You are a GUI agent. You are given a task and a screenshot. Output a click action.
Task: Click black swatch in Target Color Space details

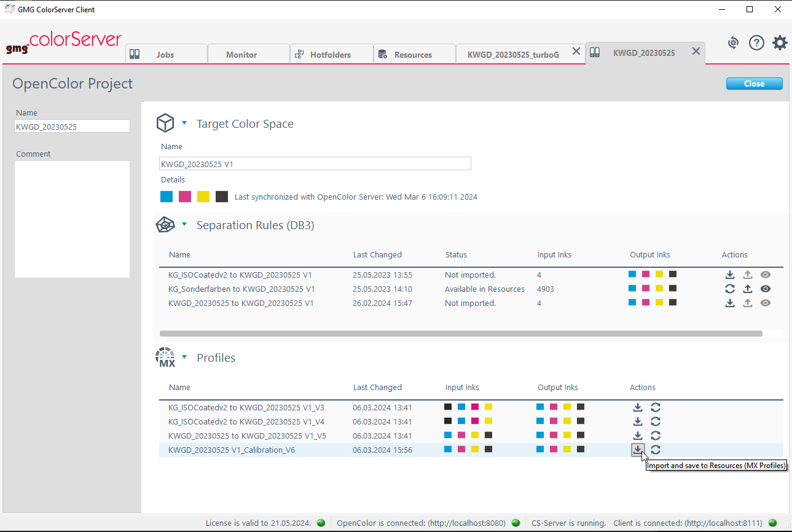(222, 197)
